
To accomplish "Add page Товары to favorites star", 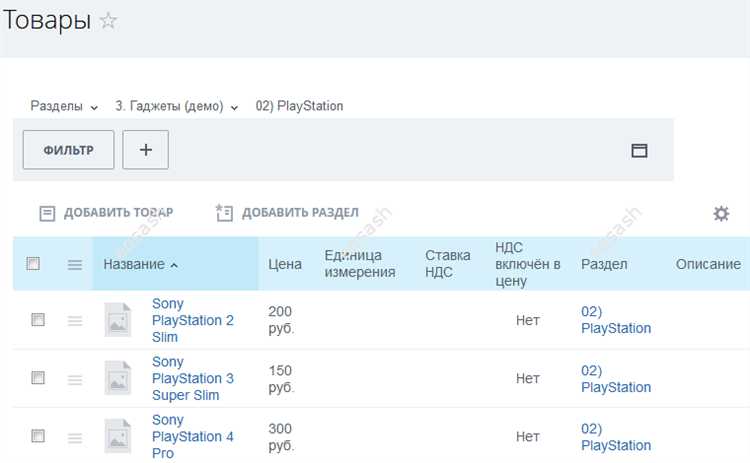I will [108, 21].
